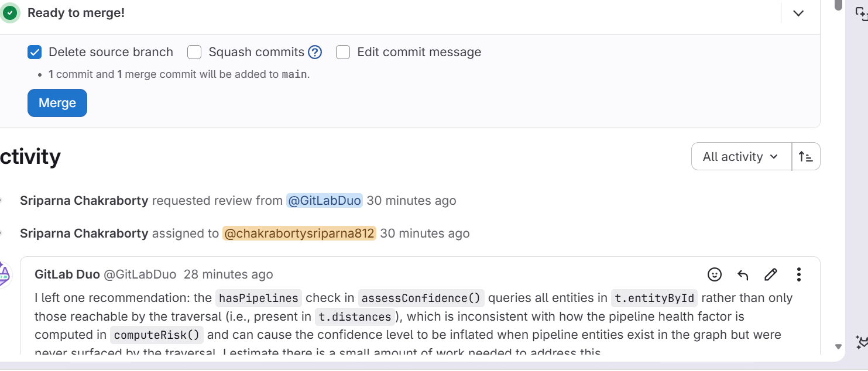Image resolution: width=868 pixels, height=371 pixels.
Task: Collapse the Ready to merge section chevron
Action: [798, 13]
